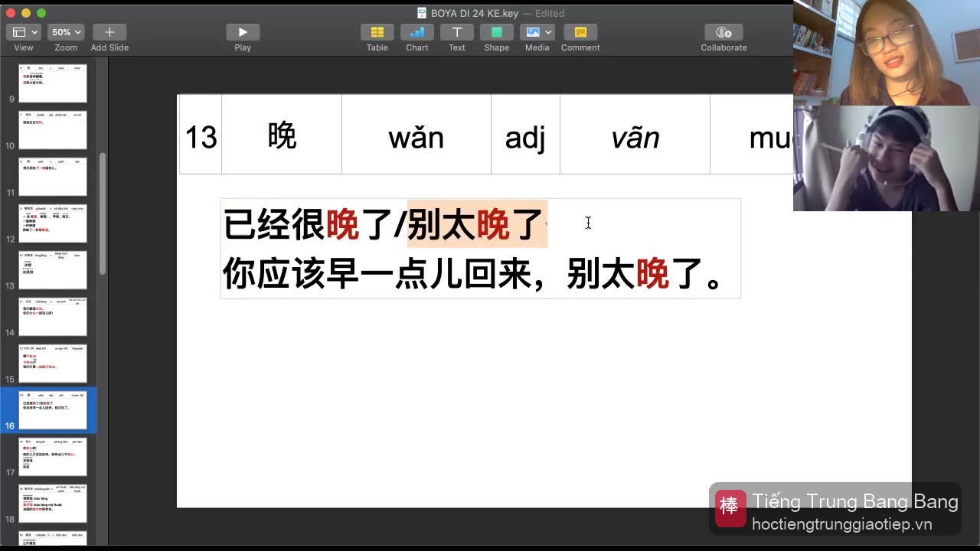This screenshot has width=980, height=551.
Task: Click the text 已经很晚了
Action: pyautogui.click(x=308, y=225)
